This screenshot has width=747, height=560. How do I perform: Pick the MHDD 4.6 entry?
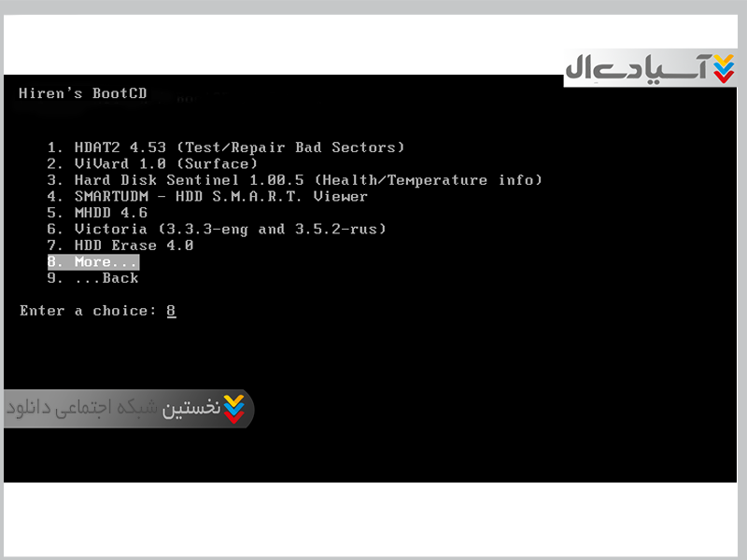pos(97,213)
